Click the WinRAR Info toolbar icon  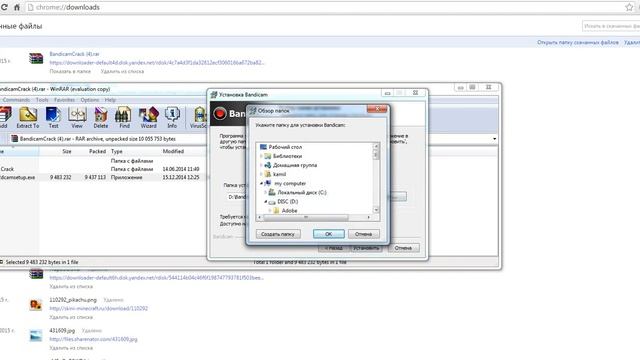point(172,118)
